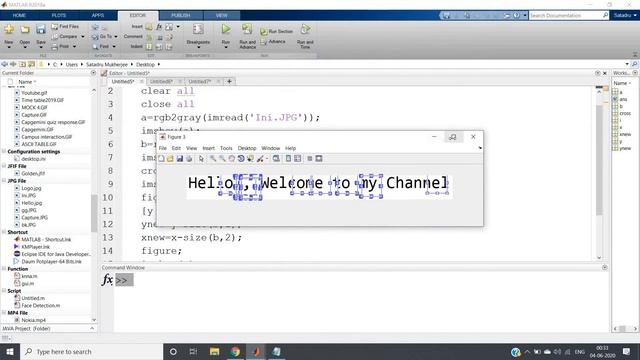Viewport: 640px width, 360px height.
Task: Click Link Plot icon in Figure 3
Action: [x=276, y=158]
